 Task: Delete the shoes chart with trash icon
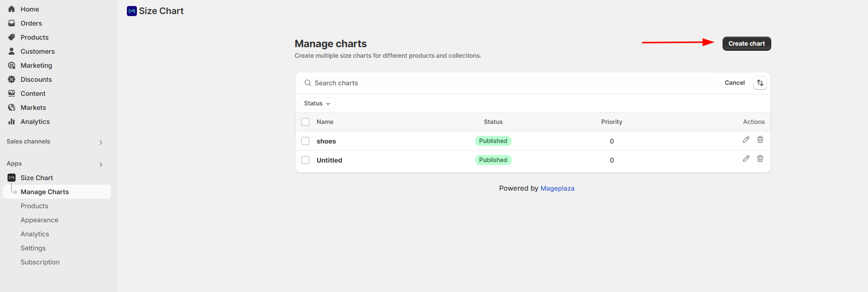tap(760, 140)
